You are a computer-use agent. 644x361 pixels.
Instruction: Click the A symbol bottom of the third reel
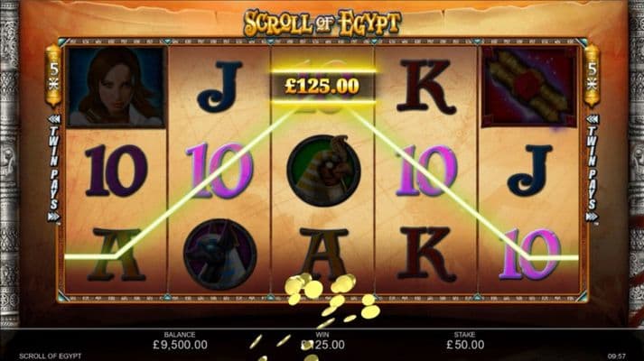point(322,255)
